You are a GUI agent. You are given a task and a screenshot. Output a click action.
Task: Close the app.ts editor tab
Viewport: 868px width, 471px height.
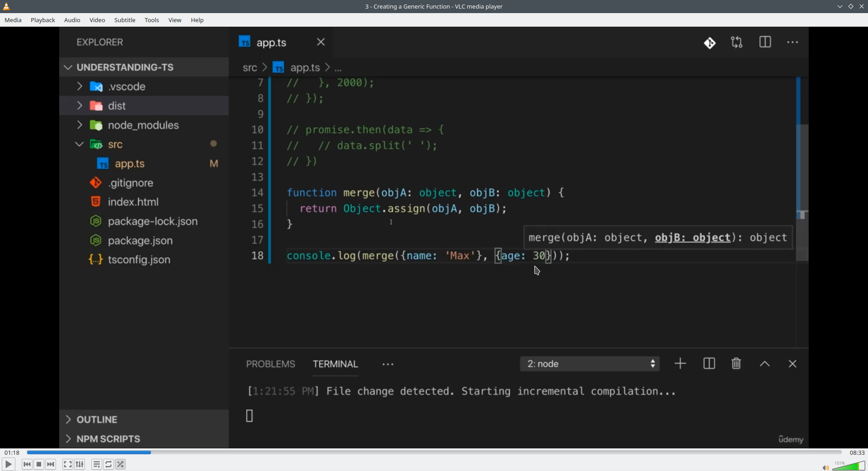point(321,42)
